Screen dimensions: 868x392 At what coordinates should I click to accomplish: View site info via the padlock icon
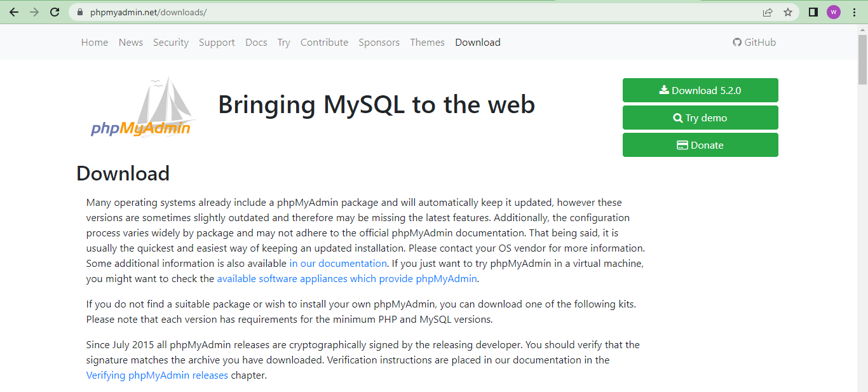pyautogui.click(x=80, y=12)
